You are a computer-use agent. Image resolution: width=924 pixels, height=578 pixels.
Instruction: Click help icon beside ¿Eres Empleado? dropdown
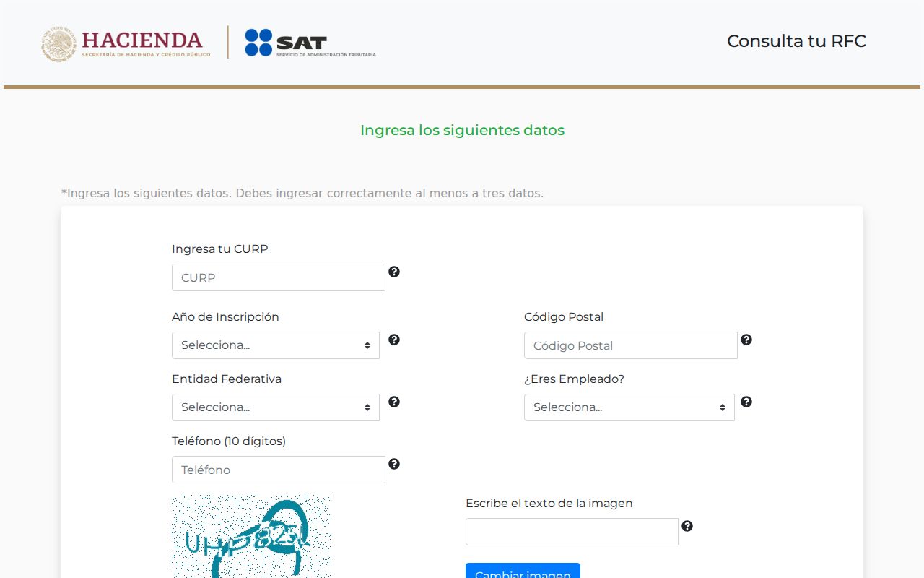(x=746, y=402)
